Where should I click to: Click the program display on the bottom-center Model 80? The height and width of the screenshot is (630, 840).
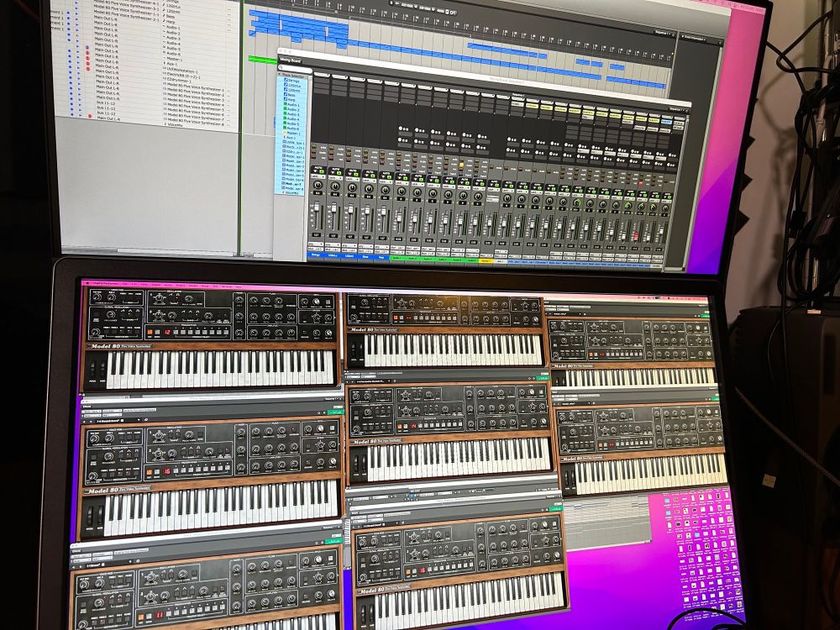pyautogui.click(x=423, y=571)
